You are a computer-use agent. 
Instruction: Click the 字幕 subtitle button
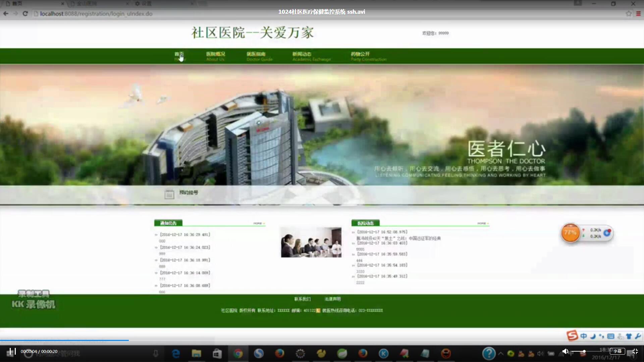pyautogui.click(x=617, y=351)
